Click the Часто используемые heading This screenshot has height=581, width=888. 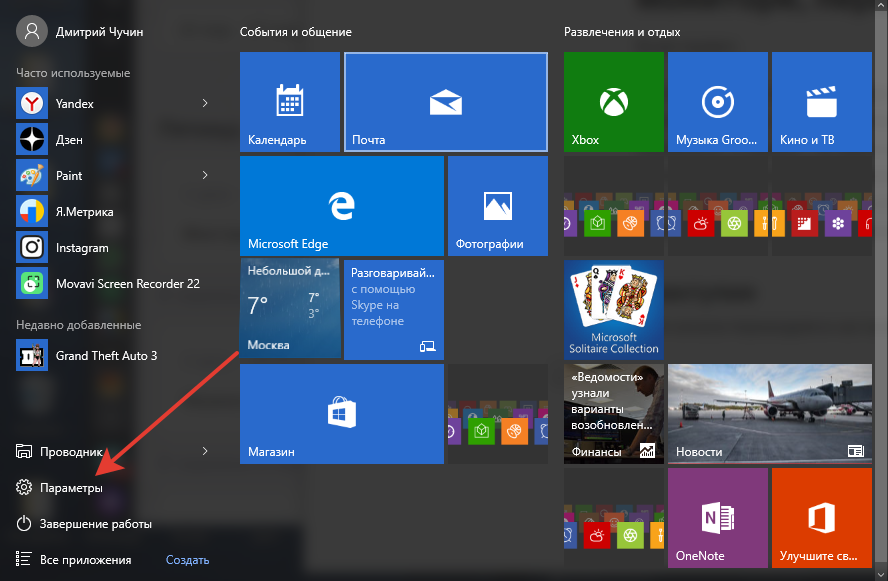(73, 73)
